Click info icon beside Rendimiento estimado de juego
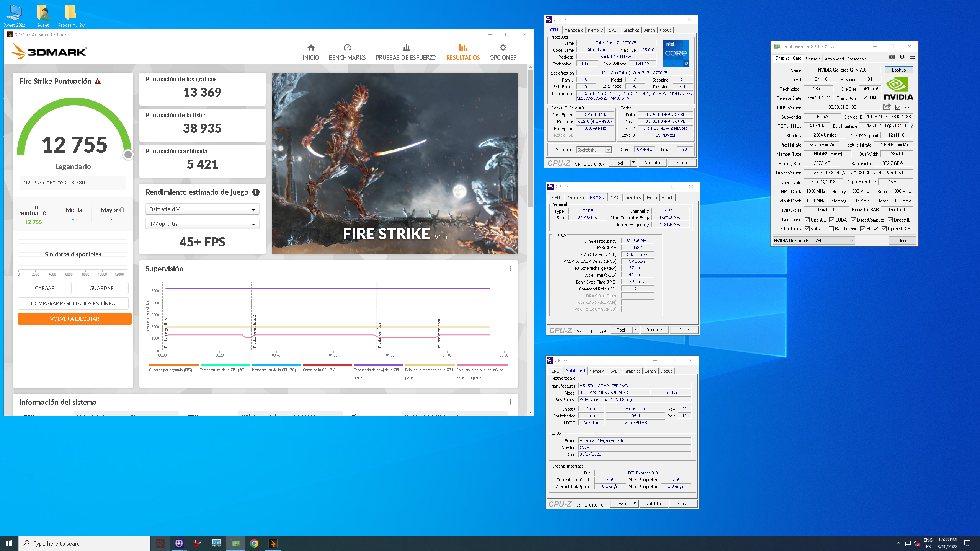This screenshot has height=551, width=980. point(256,192)
